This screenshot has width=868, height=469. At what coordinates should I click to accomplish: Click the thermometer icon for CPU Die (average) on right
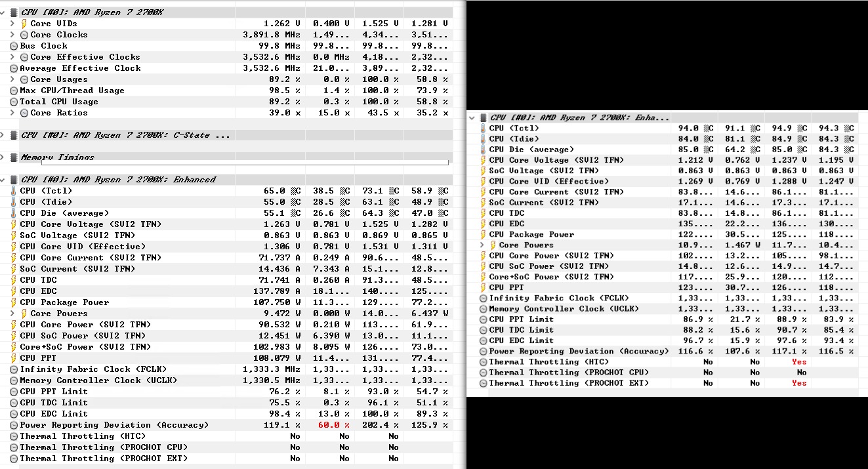pyautogui.click(x=484, y=150)
